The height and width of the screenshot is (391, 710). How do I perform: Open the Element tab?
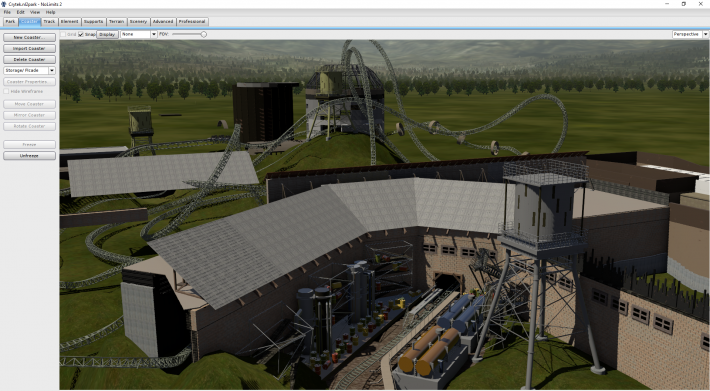(x=69, y=22)
